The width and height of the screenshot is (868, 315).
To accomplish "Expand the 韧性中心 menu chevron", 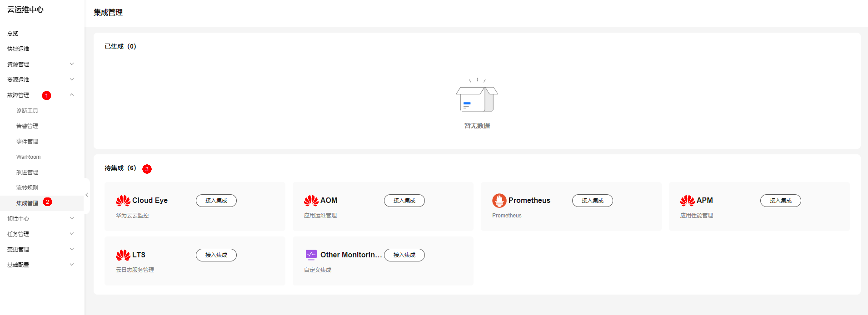I will (72, 218).
